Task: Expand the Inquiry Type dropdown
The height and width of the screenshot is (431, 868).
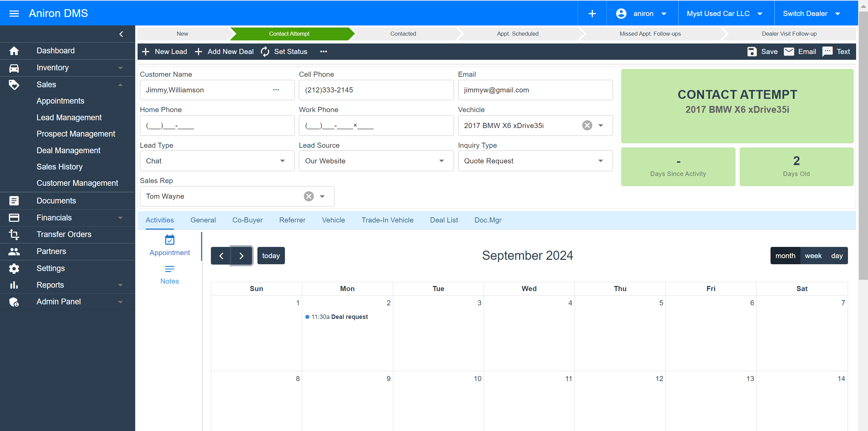Action: 600,161
